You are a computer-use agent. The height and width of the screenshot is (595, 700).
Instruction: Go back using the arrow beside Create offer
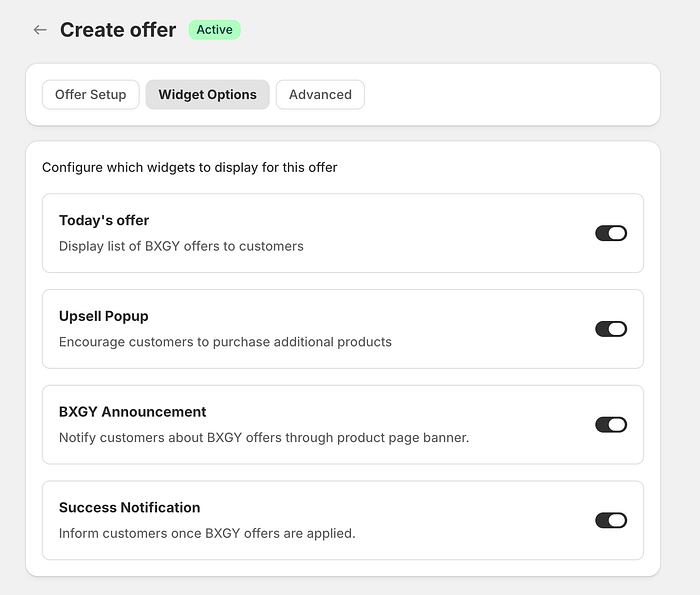(40, 30)
